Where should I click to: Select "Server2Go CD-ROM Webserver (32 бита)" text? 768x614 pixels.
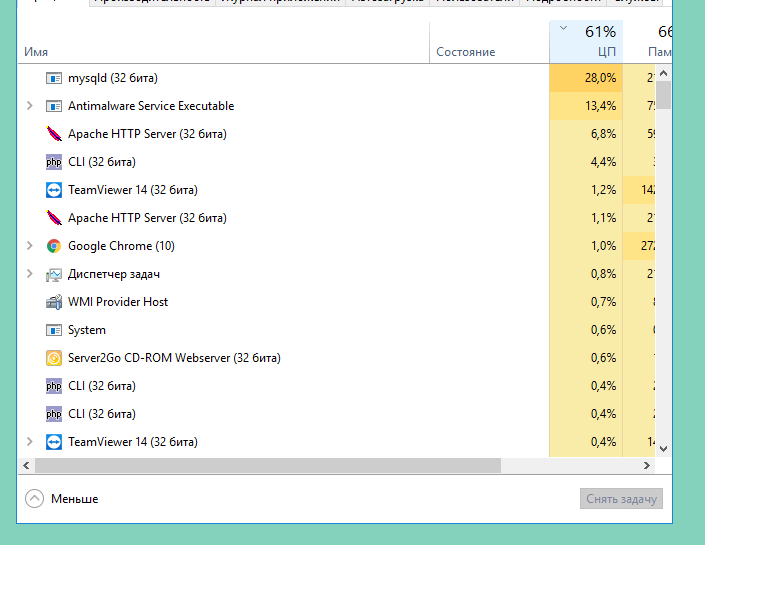pyautogui.click(x=174, y=358)
